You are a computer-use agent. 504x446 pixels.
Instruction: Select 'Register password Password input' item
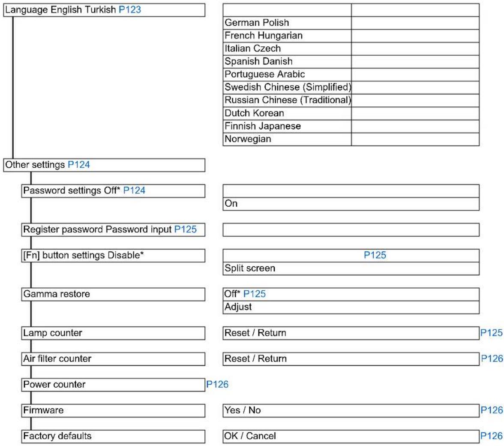coord(113,229)
